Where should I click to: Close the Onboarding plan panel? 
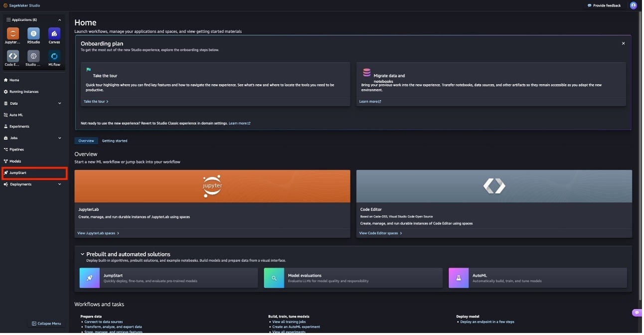[623, 43]
